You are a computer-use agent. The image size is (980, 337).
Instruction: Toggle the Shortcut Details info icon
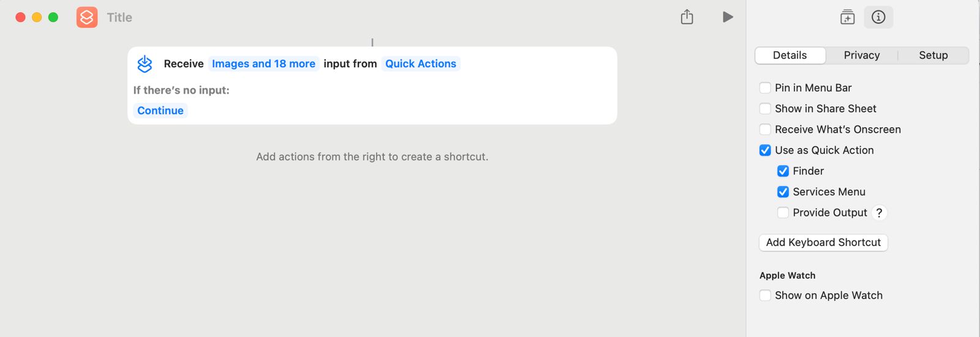(x=878, y=17)
